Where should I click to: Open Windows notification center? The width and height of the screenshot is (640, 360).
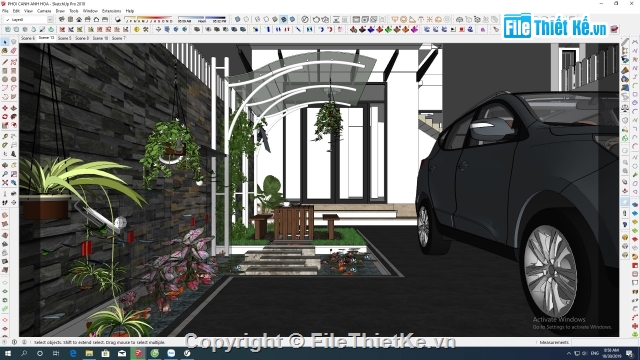coord(630,353)
